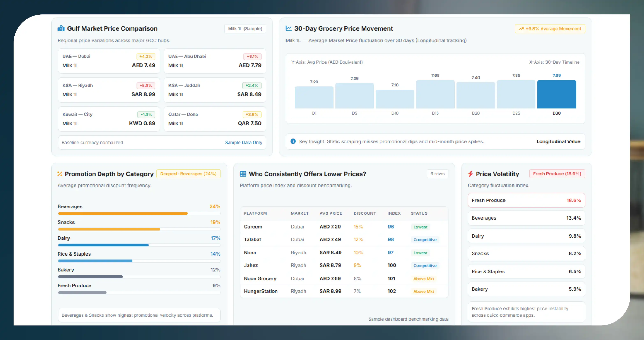Select the Noon Grocery row name
The width and height of the screenshot is (644, 340).
pos(260,279)
